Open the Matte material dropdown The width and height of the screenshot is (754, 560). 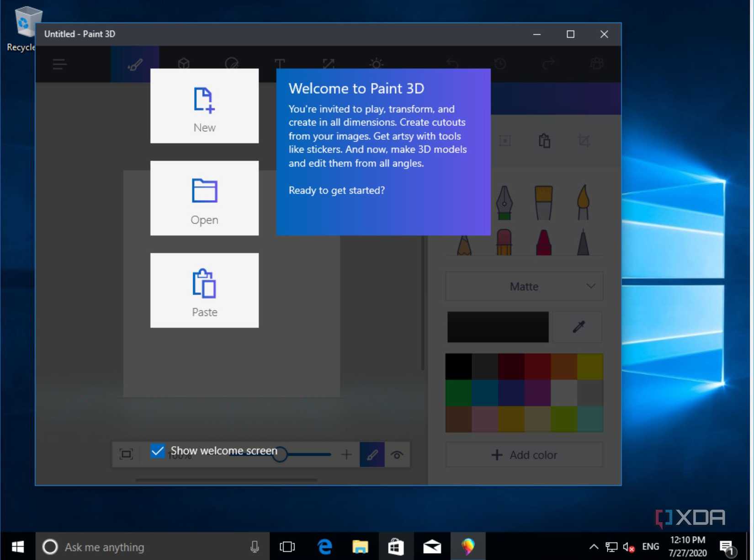point(524,286)
